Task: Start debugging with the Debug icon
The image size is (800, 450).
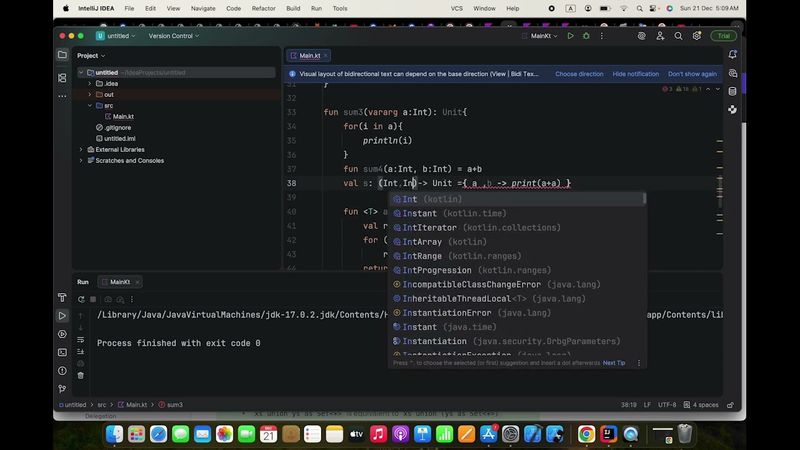Action: point(586,36)
